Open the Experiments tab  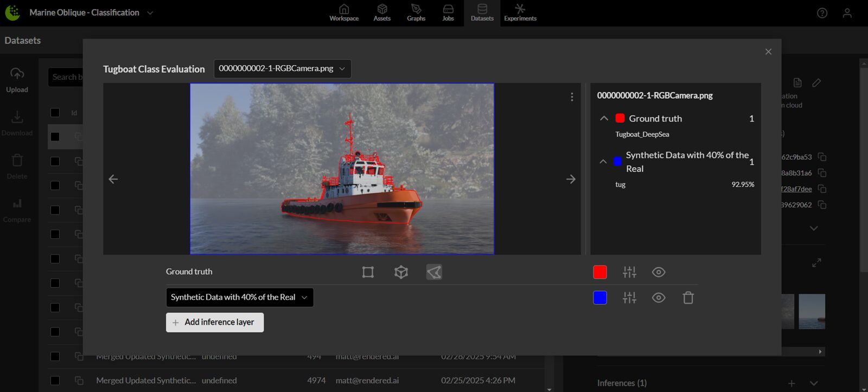pyautogui.click(x=520, y=12)
